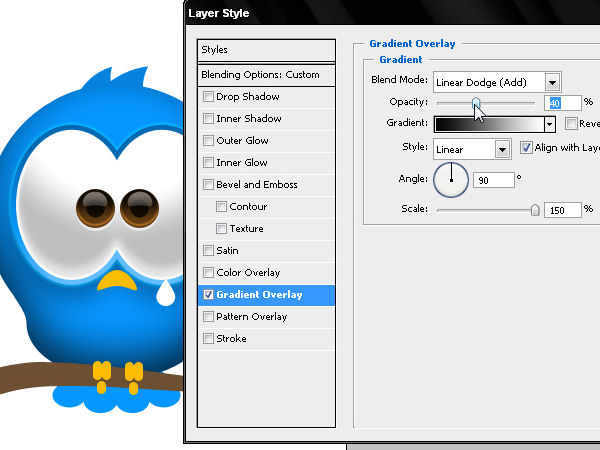
Task: Select Blending Options: Custom
Action: [266, 75]
